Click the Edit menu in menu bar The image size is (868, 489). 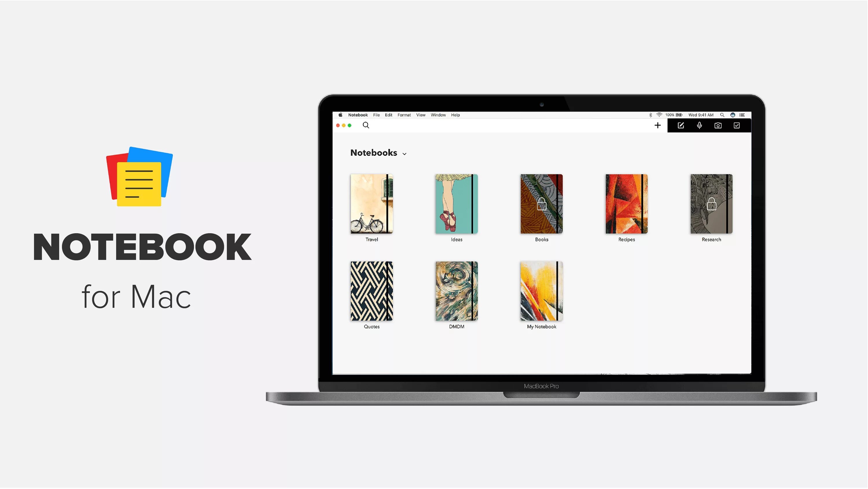point(388,114)
